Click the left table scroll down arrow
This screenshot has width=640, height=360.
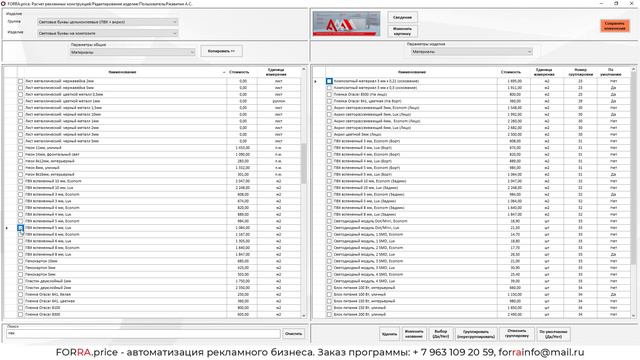point(303,316)
